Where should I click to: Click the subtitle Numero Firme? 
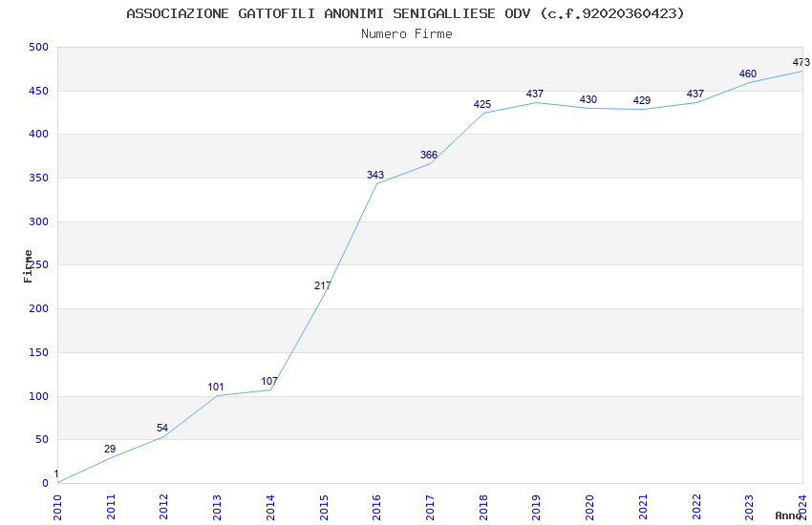tap(407, 34)
